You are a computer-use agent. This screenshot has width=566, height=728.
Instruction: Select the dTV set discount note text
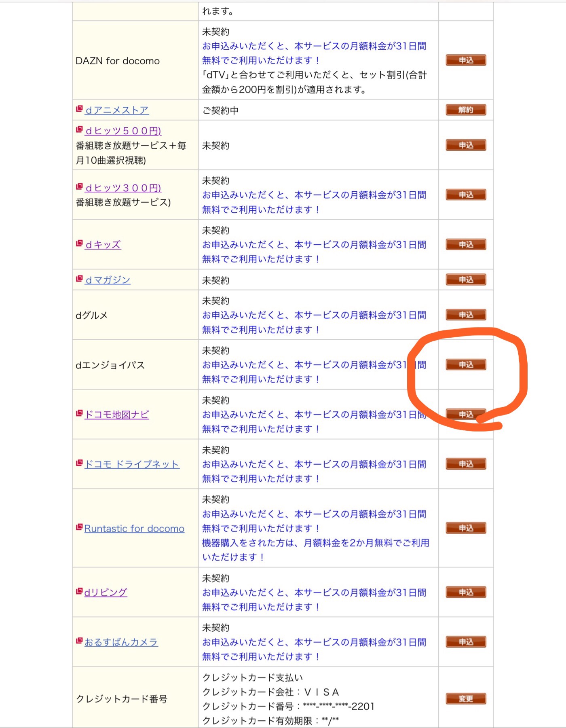click(x=315, y=82)
